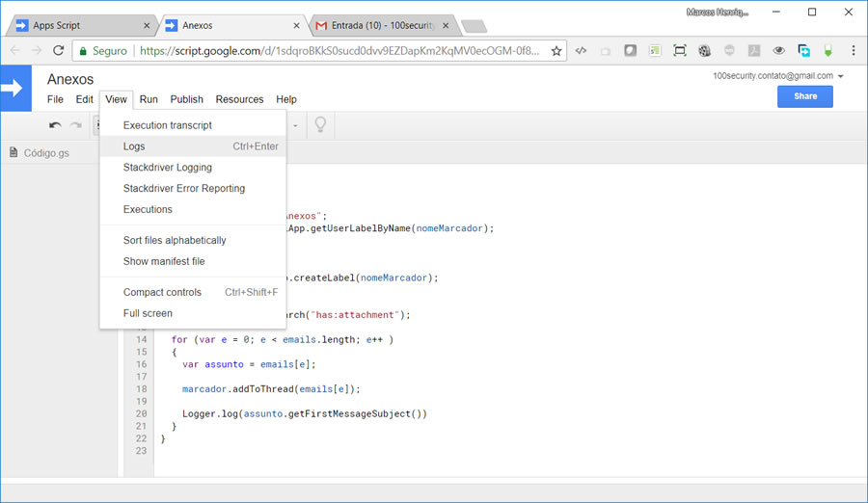This screenshot has height=503, width=868.
Task: Click the lightbulb debug hint icon
Action: click(320, 124)
